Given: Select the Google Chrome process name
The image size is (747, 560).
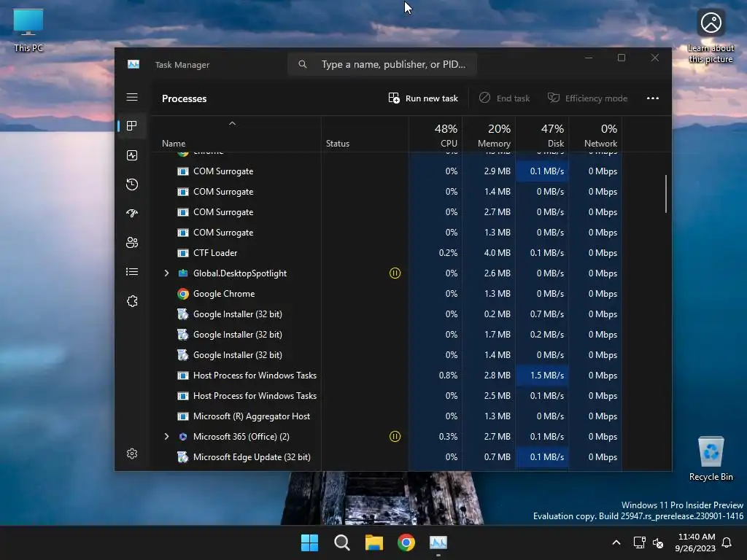Looking at the screenshot, I should point(224,294).
